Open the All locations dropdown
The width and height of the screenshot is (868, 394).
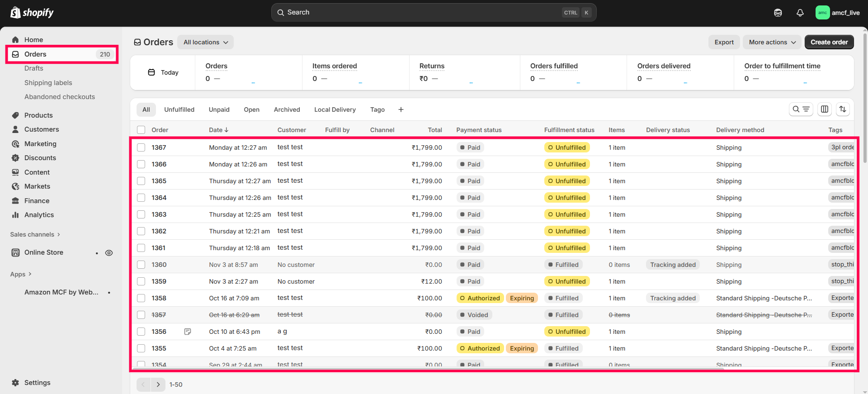(205, 42)
